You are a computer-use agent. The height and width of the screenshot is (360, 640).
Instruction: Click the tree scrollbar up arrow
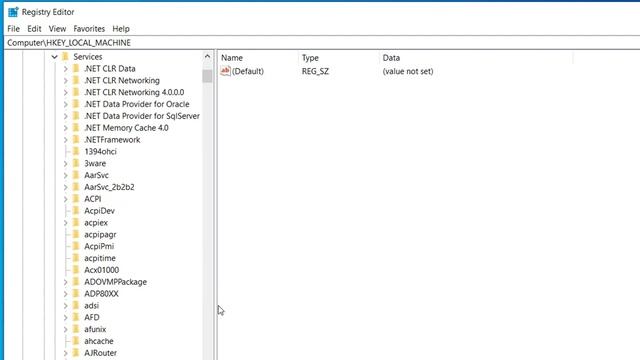click(207, 57)
